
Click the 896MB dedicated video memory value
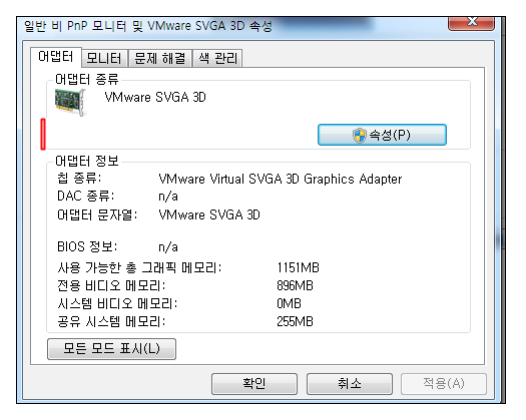tap(295, 285)
